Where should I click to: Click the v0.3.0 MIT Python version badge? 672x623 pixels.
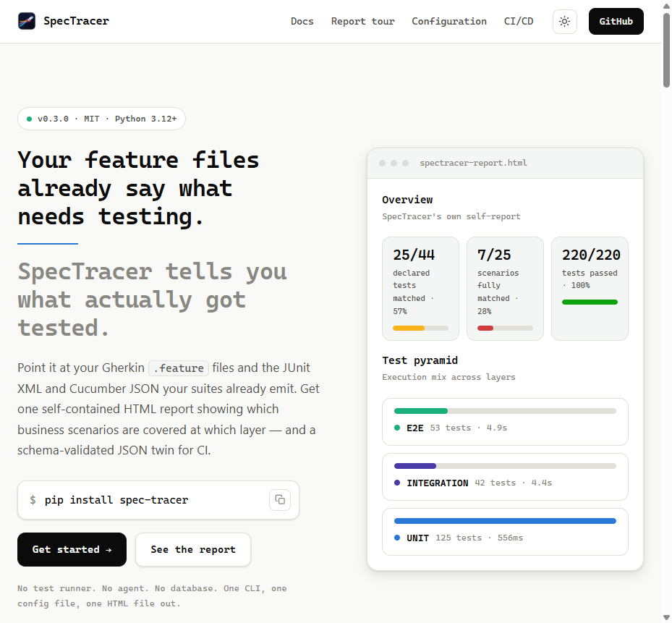click(x=101, y=119)
